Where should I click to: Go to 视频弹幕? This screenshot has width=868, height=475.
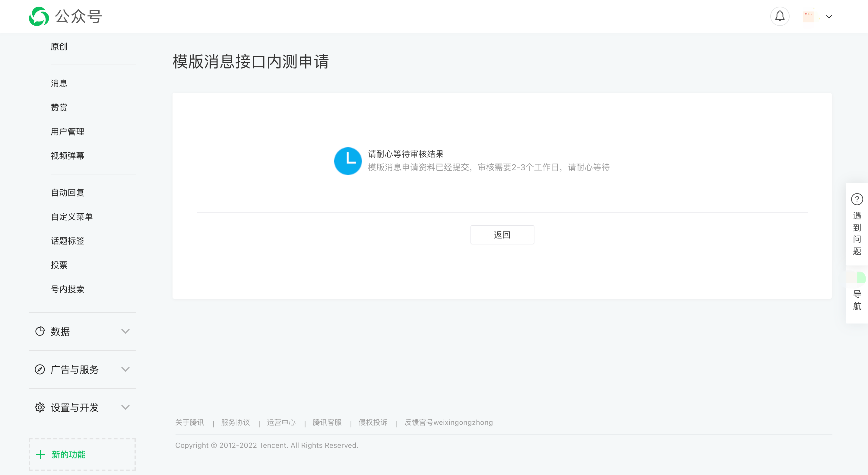tap(67, 155)
